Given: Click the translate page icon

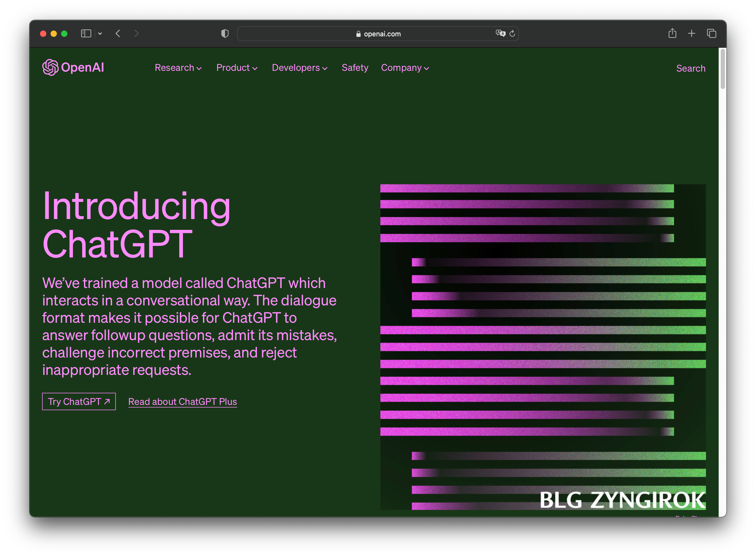Looking at the screenshot, I should (x=500, y=33).
